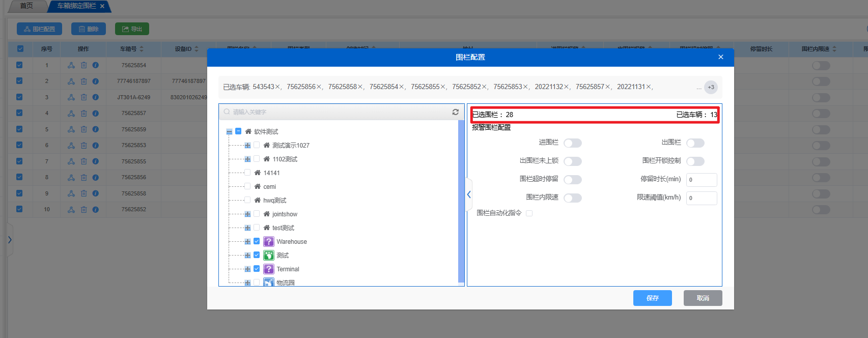This screenshot has width=868, height=338.
Task: Click the home icon beside 软件测试
Action: (x=248, y=131)
